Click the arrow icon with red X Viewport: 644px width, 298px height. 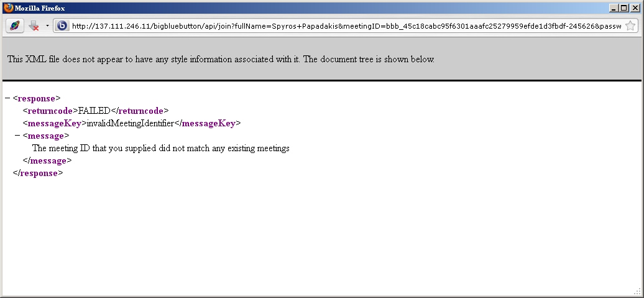coord(34,26)
